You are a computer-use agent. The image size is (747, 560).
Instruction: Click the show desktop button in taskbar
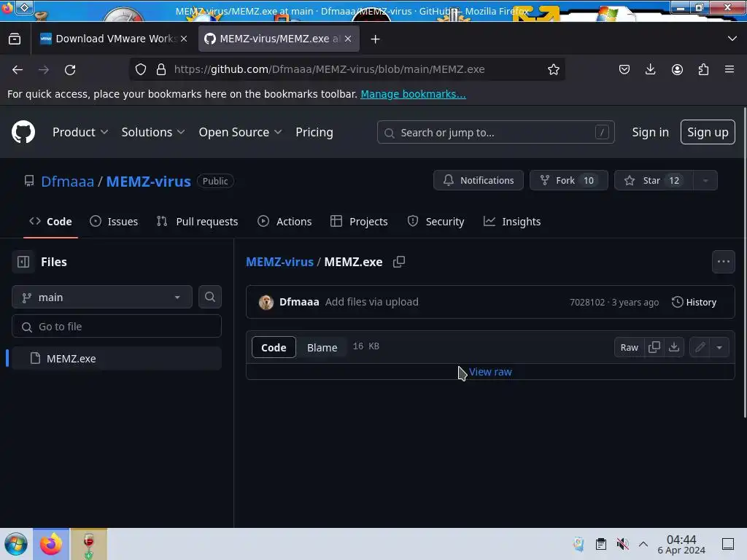coord(728,544)
